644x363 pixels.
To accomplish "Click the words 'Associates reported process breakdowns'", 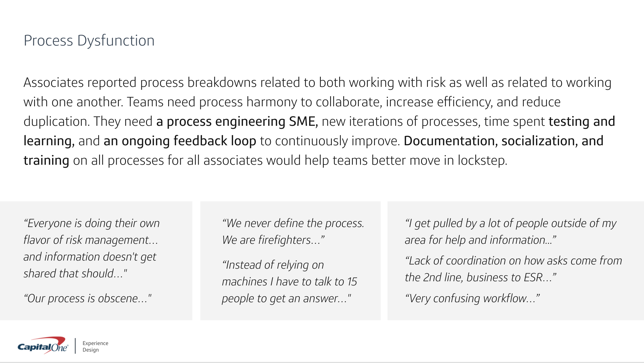I will [140, 83].
